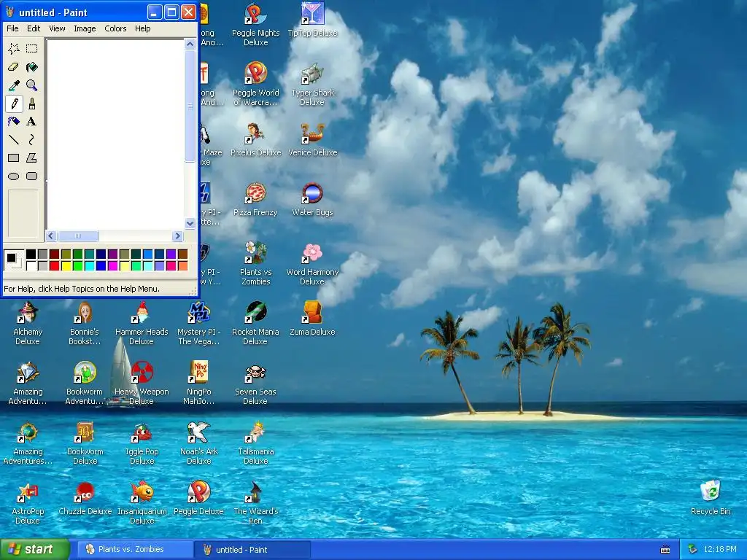
Task: Choose the magenta swatch in the palette
Action: pos(112,265)
